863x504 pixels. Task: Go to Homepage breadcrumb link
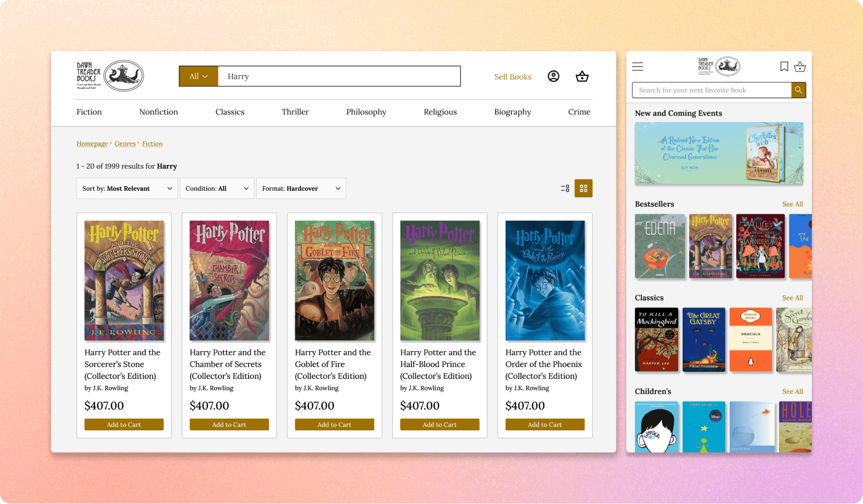click(92, 144)
